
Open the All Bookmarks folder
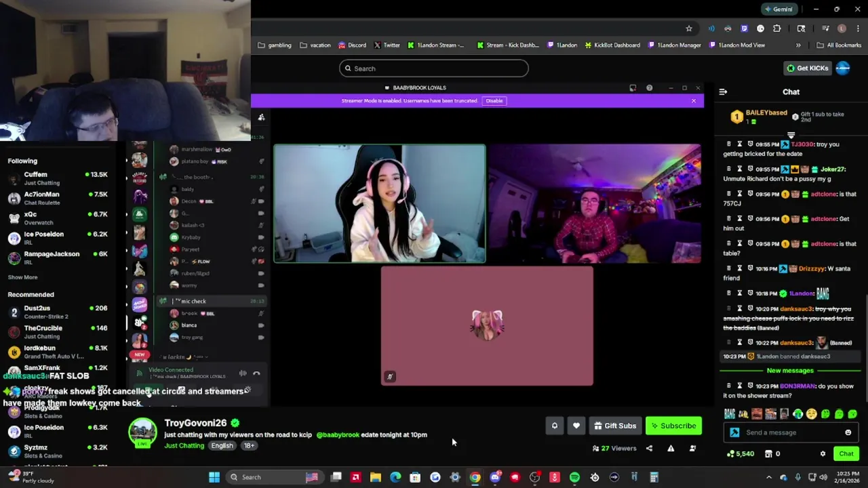point(839,45)
